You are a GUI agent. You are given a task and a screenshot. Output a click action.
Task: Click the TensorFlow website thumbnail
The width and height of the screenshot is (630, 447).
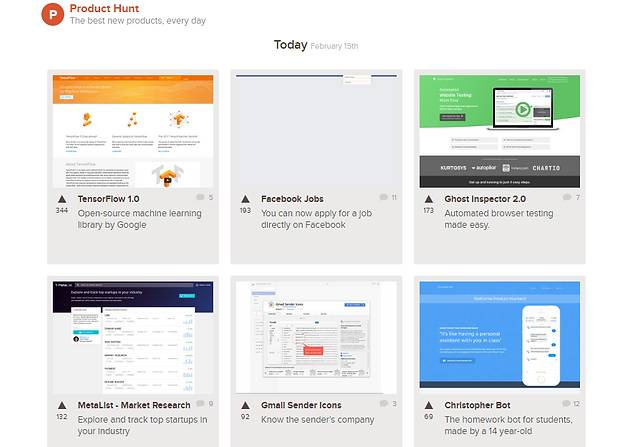[133, 131]
